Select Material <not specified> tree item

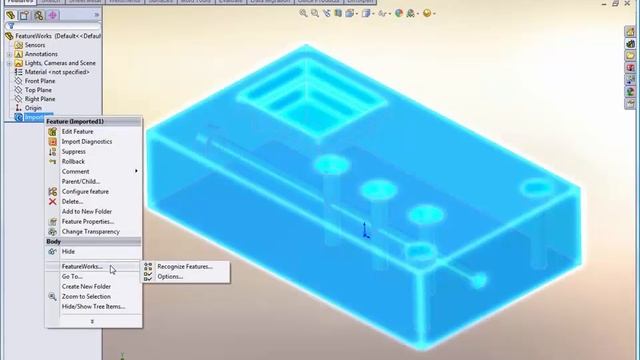pyautogui.click(x=57, y=72)
